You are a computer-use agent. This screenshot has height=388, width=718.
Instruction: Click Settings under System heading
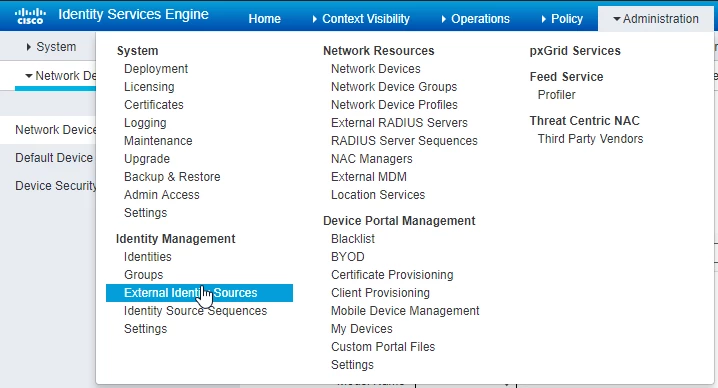[x=145, y=213]
